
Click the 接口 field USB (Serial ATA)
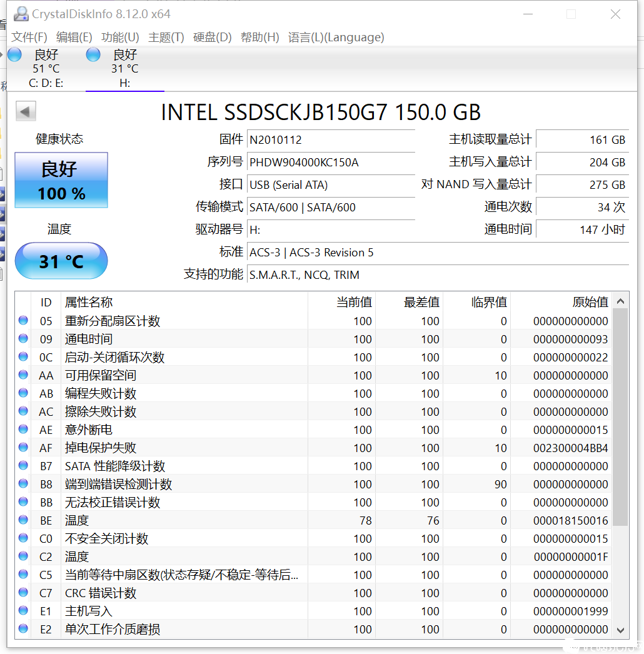click(331, 185)
